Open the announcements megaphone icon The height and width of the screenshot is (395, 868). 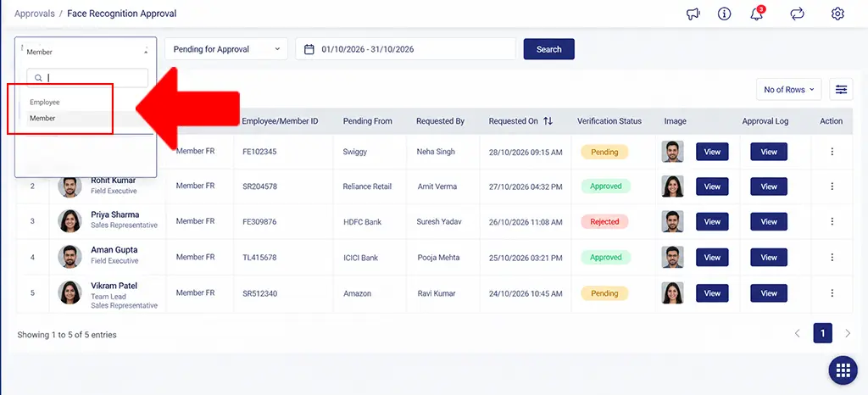coord(693,14)
